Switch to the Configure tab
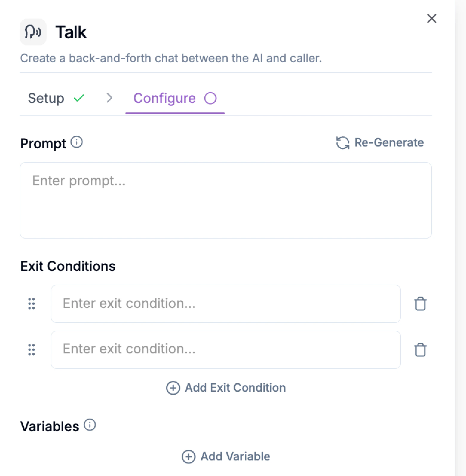Viewport: 466px width, 476px height. [165, 98]
